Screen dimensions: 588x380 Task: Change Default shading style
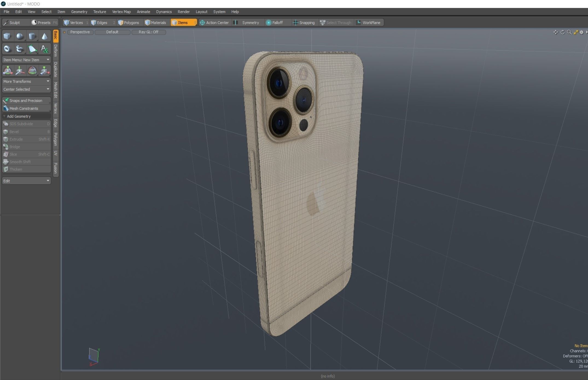point(112,32)
